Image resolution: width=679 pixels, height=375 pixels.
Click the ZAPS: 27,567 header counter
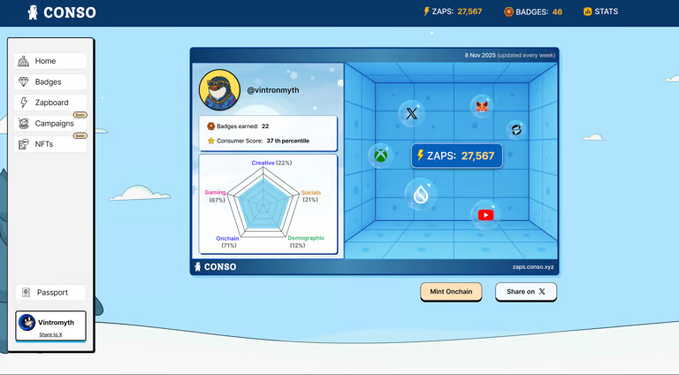click(453, 12)
